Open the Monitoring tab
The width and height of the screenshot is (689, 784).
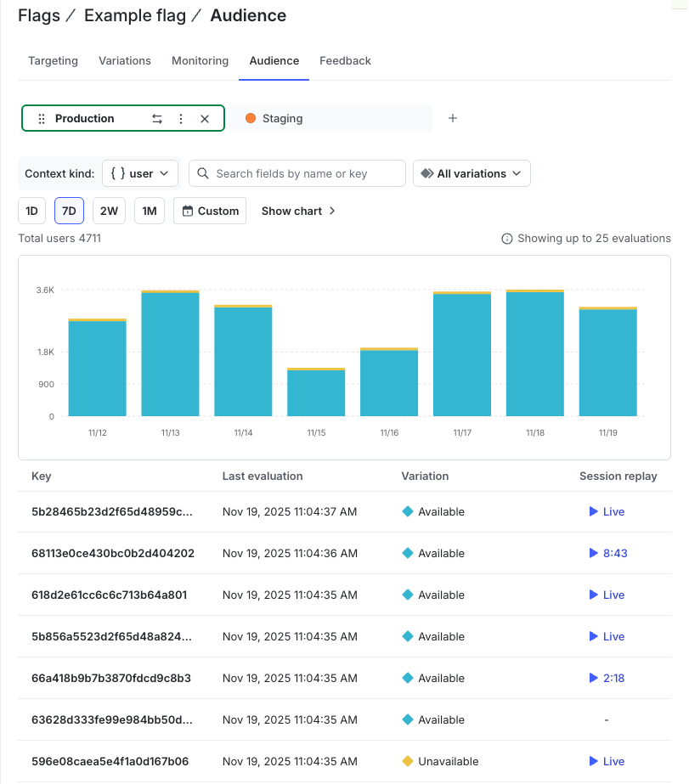point(200,60)
